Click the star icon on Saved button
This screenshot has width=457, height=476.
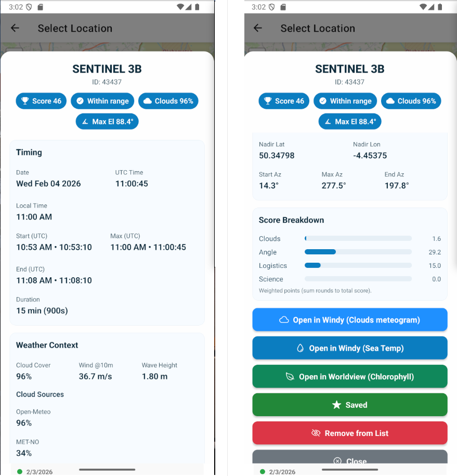coord(336,405)
